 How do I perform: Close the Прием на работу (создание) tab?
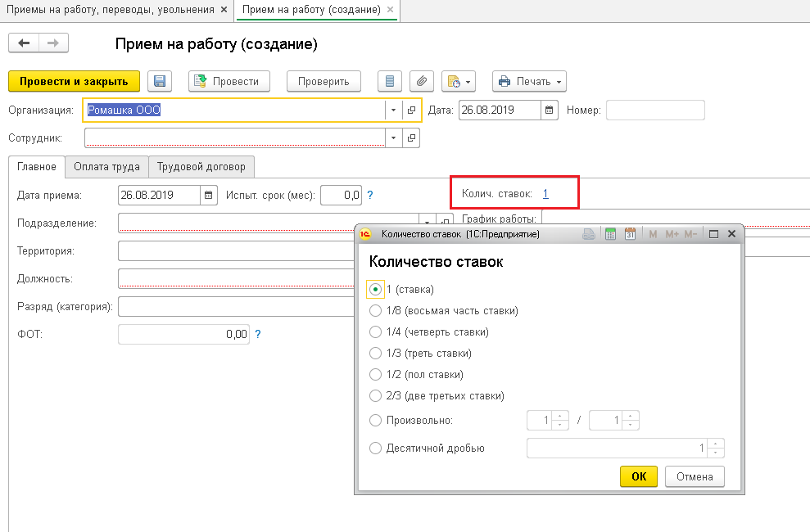coord(390,10)
